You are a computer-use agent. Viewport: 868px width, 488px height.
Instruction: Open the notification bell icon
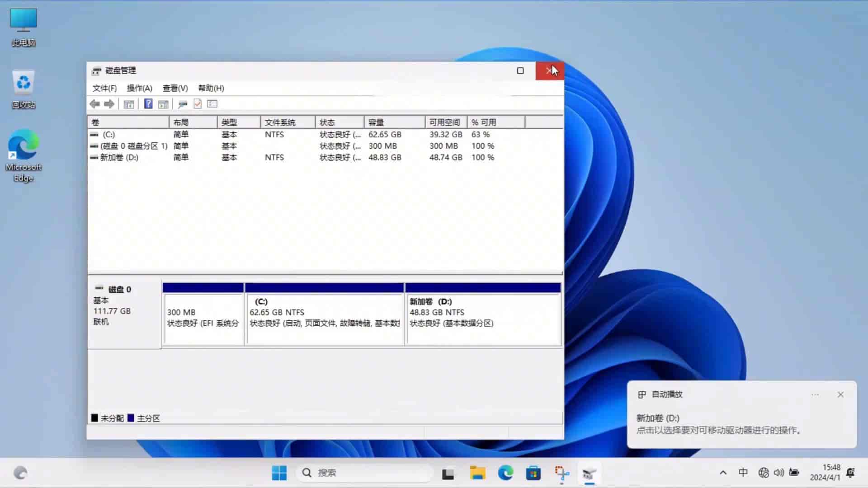coord(850,473)
